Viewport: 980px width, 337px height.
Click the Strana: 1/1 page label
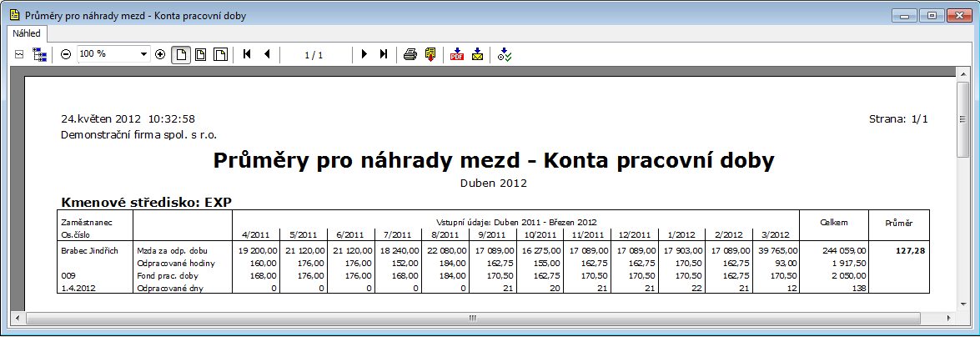[x=898, y=118]
